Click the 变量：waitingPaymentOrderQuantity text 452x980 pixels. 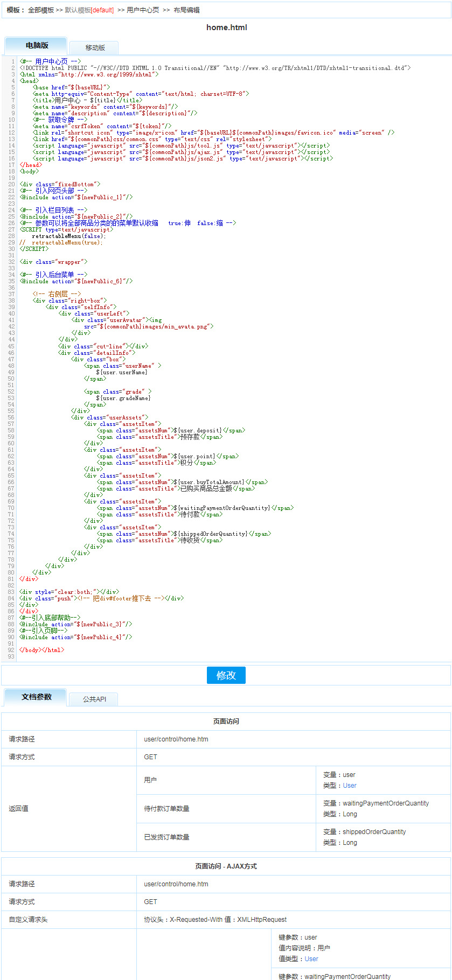(x=376, y=803)
